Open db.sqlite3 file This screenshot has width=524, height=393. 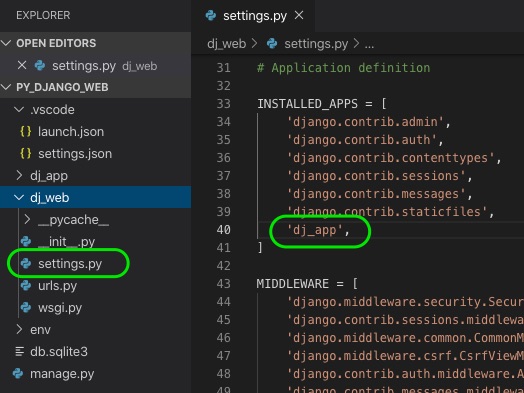59,352
